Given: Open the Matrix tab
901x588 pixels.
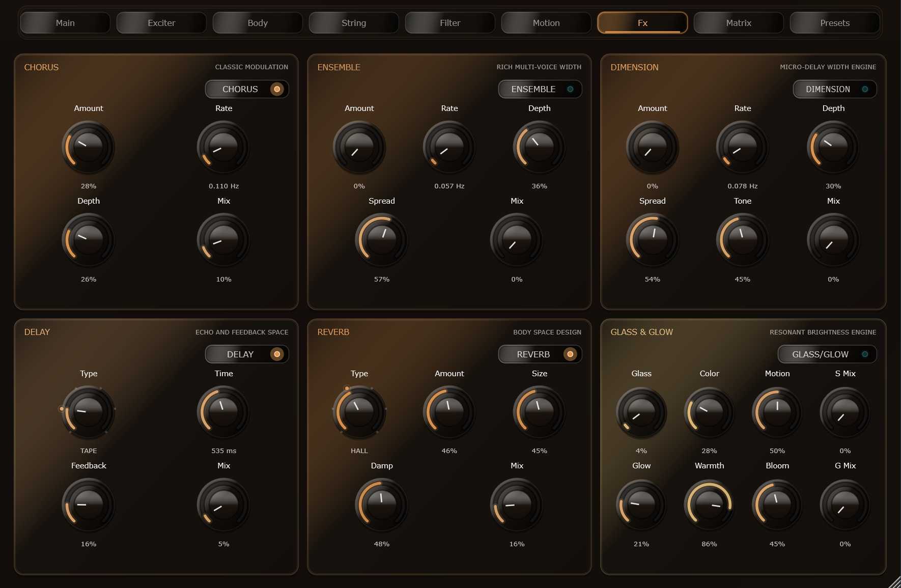Looking at the screenshot, I should click(739, 23).
